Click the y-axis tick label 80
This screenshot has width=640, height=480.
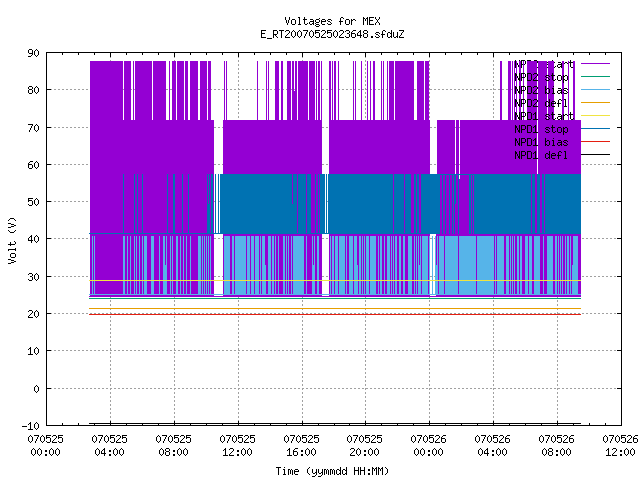(33, 90)
